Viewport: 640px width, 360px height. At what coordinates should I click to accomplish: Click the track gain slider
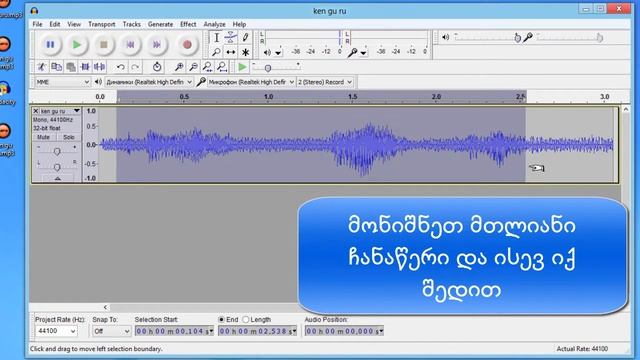pyautogui.click(x=57, y=151)
